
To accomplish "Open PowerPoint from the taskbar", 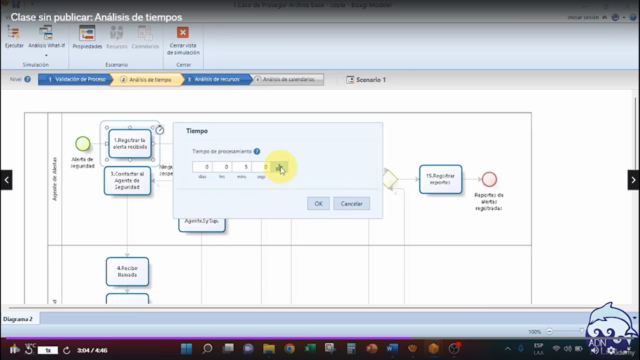I will click(x=372, y=349).
